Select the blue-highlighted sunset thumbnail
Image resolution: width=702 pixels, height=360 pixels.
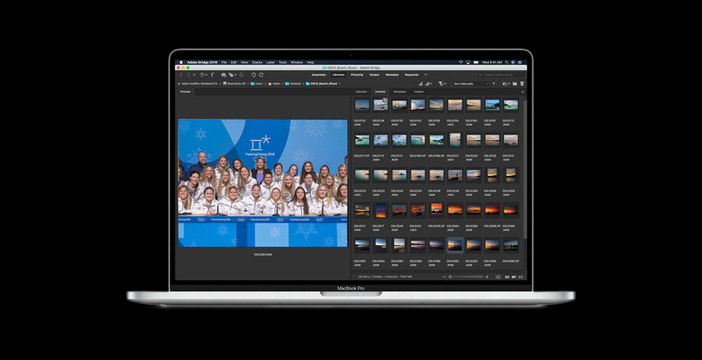tap(455, 245)
